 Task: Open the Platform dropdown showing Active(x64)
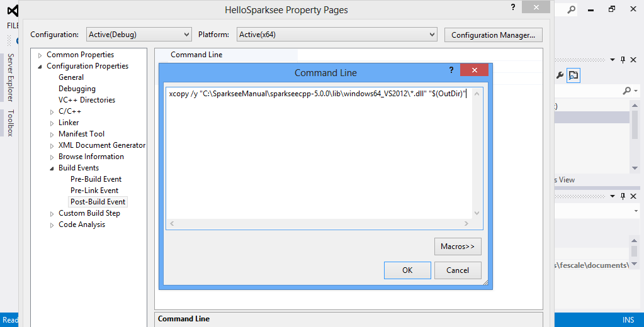click(336, 35)
